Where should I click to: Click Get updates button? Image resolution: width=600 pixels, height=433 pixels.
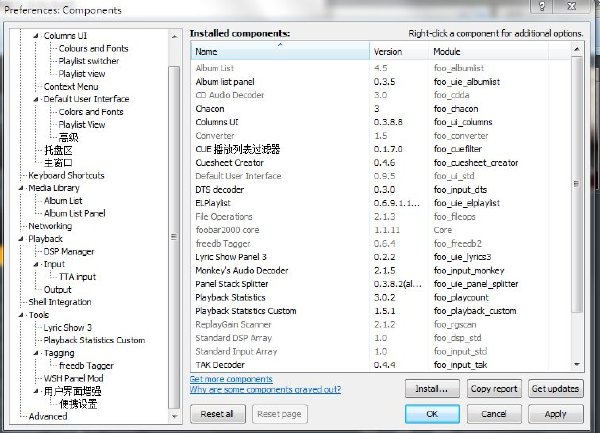pyautogui.click(x=555, y=389)
